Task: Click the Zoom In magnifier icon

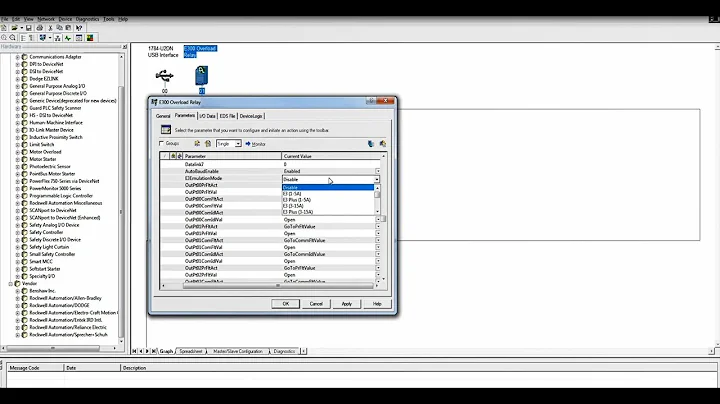Action: (x=4, y=38)
